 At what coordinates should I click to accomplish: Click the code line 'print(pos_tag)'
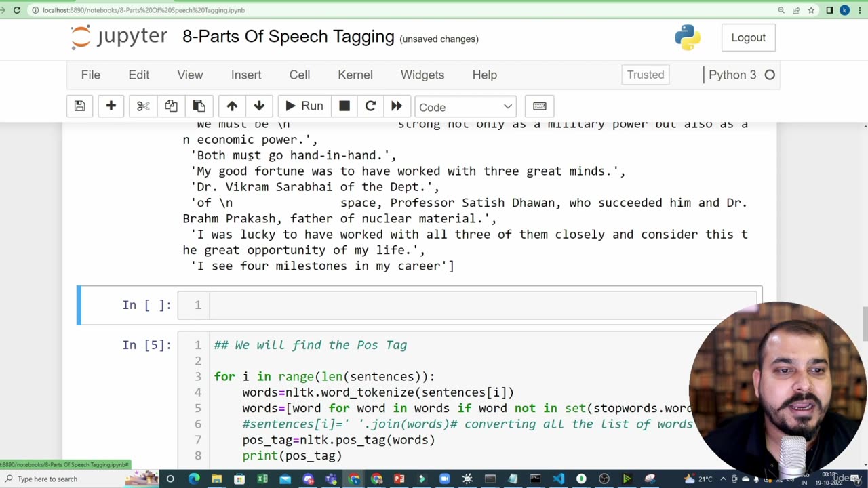(x=292, y=455)
